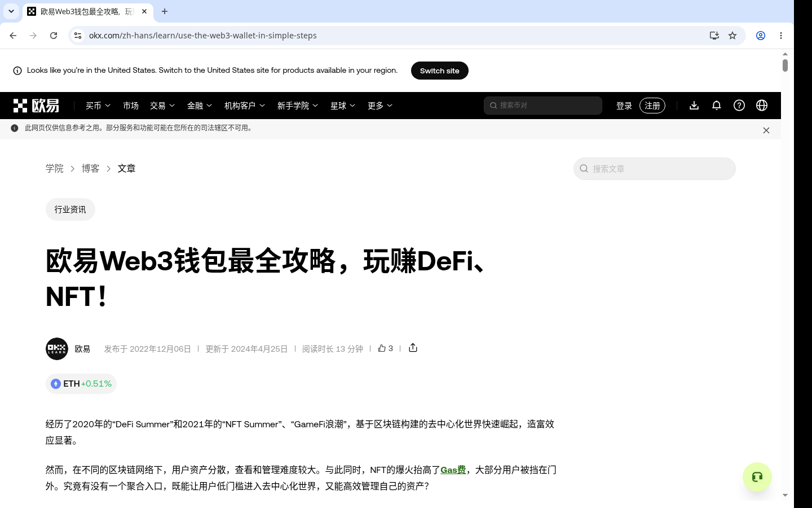Expand the 买币 menu

coord(98,106)
